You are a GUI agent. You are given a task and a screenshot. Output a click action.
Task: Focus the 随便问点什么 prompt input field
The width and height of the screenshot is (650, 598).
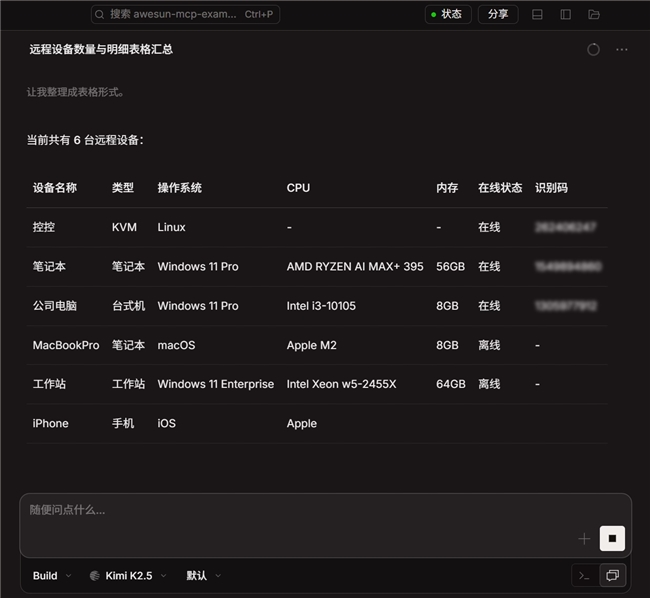[x=300, y=511]
